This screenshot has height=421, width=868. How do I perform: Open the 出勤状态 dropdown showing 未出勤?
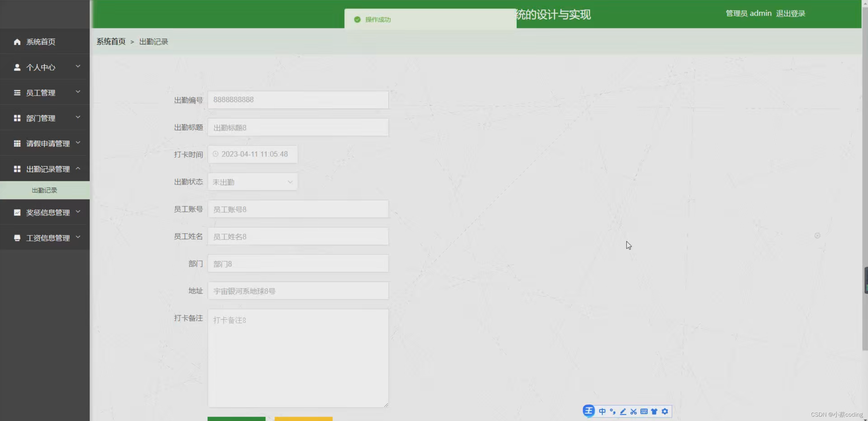coord(253,182)
